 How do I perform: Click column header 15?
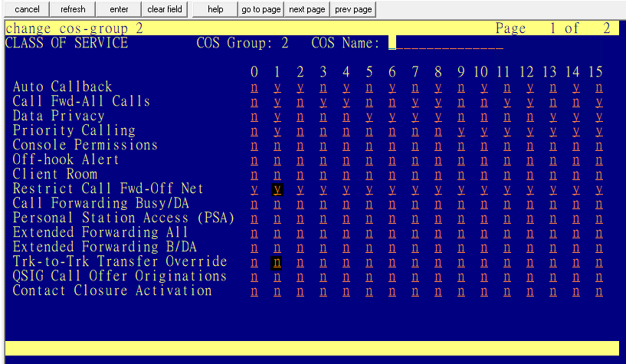tap(595, 72)
